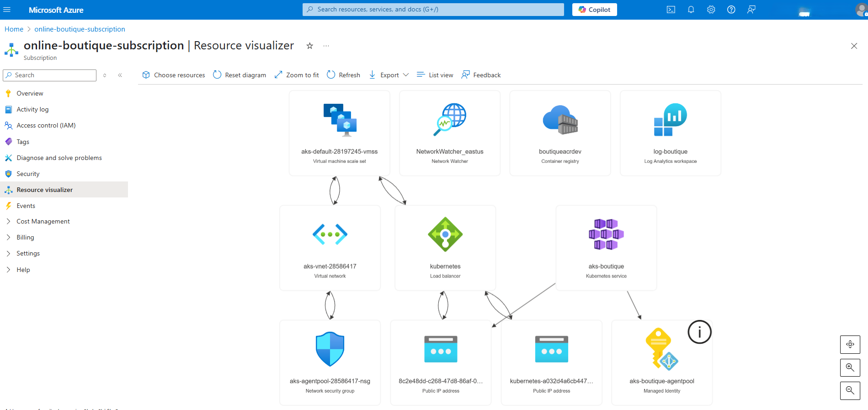Open portal settings gear

pos(711,10)
